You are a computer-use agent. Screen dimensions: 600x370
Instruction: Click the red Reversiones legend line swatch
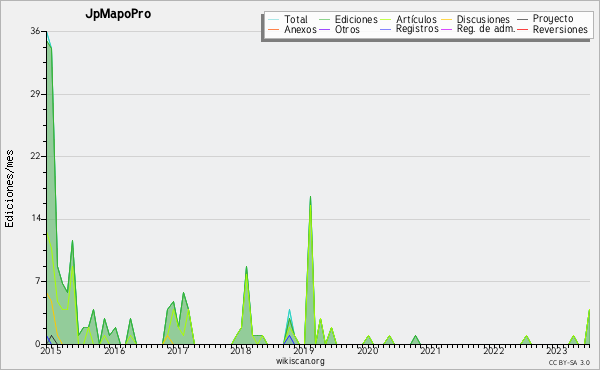tap(522, 30)
